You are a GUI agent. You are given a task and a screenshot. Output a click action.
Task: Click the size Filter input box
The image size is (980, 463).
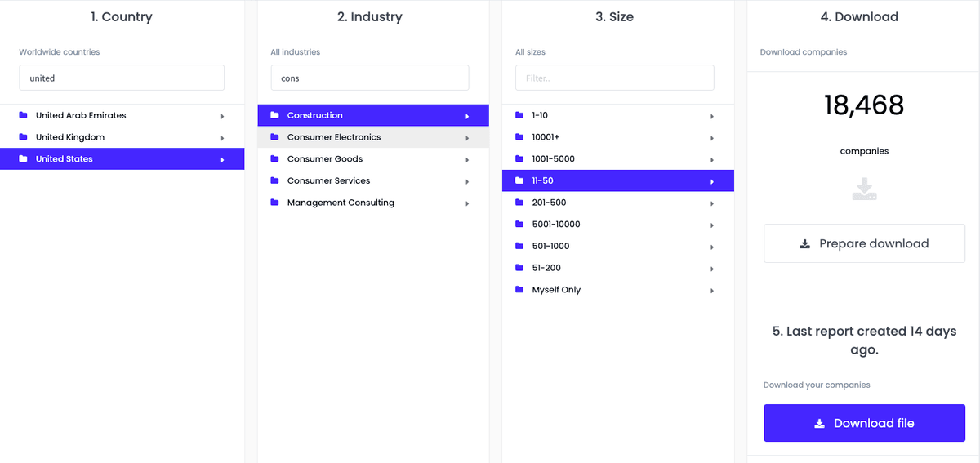(x=614, y=78)
